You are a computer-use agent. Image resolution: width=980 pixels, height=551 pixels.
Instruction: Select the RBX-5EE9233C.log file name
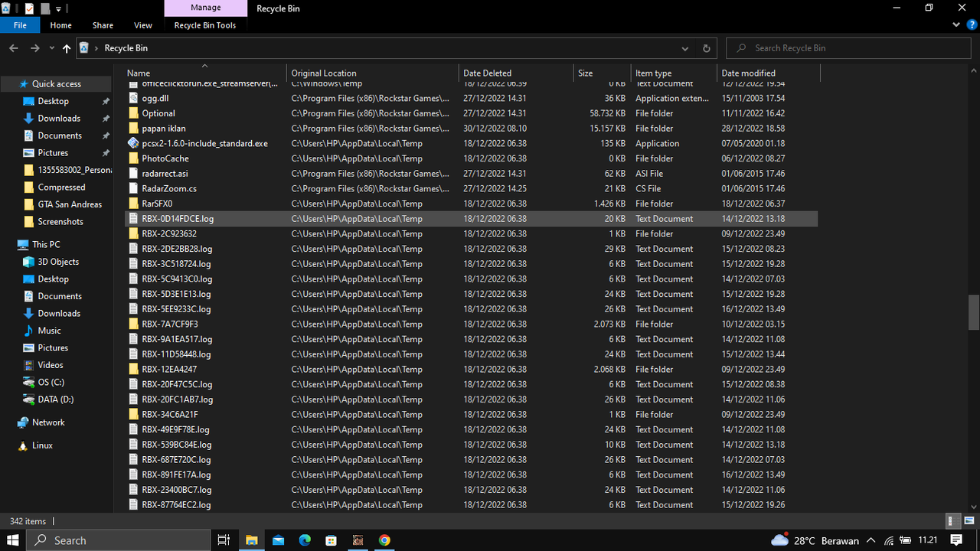tap(176, 309)
